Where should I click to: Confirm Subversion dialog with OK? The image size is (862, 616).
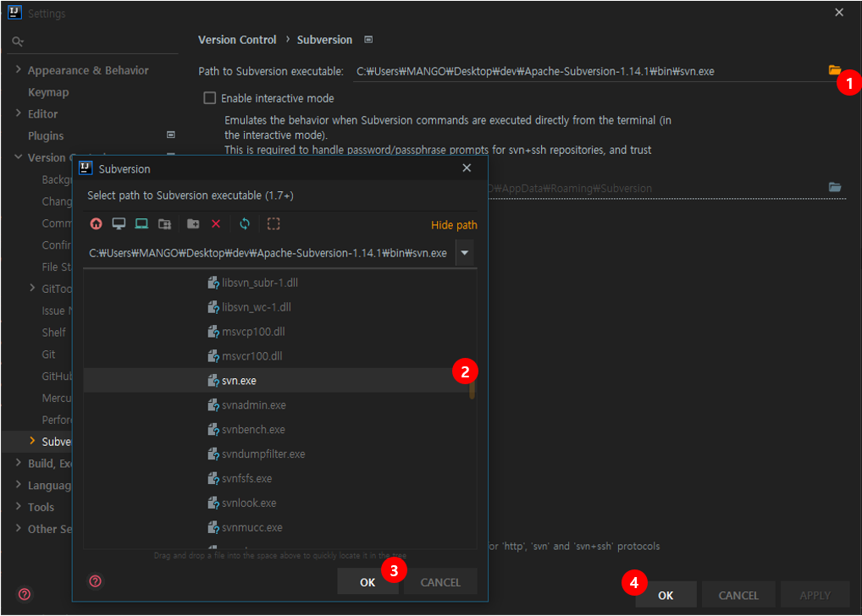[x=367, y=581]
